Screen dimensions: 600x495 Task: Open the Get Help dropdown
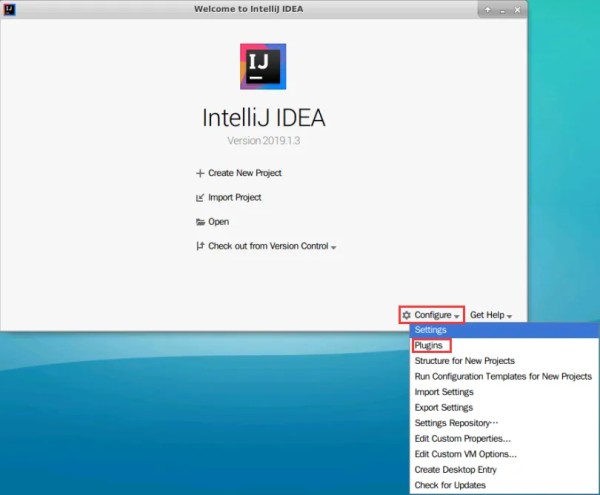(x=491, y=315)
